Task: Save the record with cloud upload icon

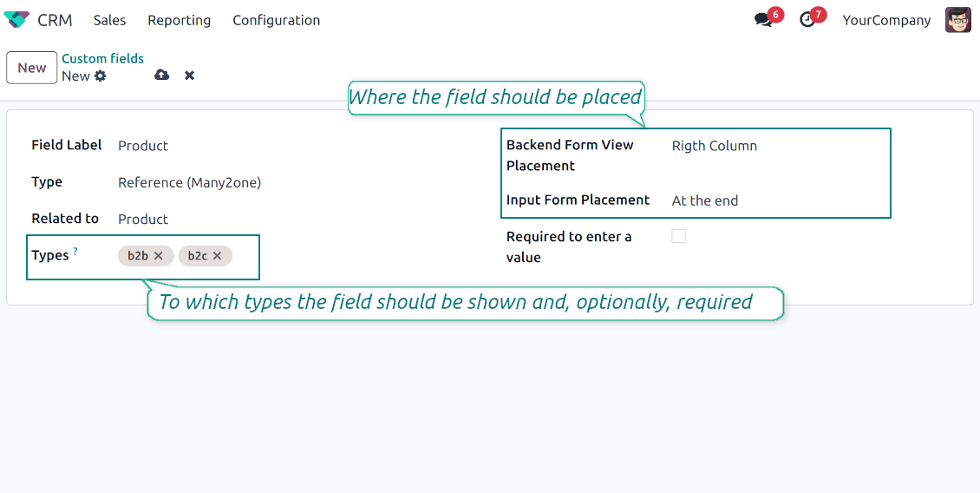Action: (x=161, y=76)
